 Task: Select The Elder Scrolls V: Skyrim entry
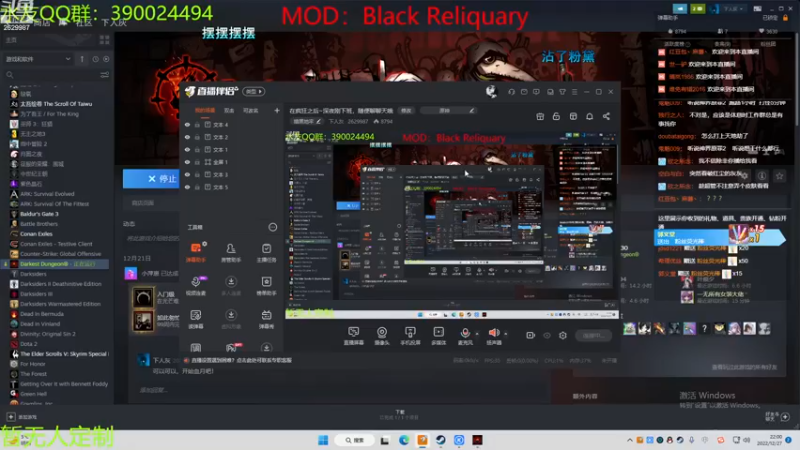pyautogui.click(x=59, y=354)
